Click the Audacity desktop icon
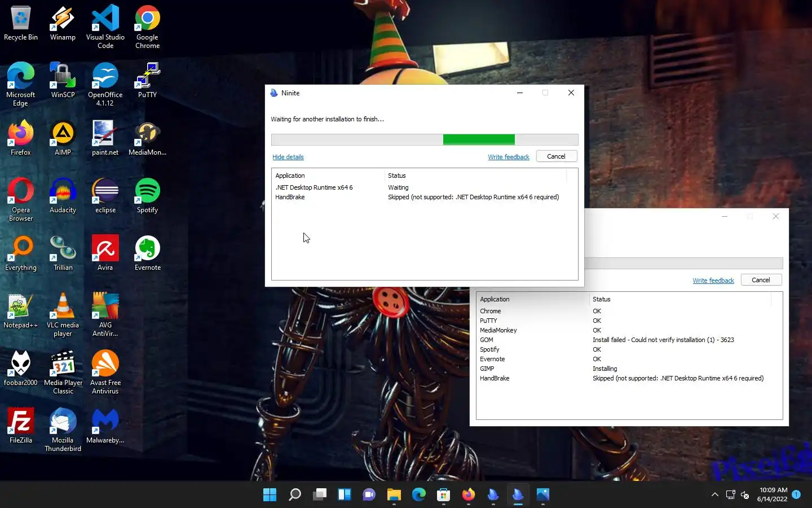This screenshot has width=812, height=508. [63, 195]
